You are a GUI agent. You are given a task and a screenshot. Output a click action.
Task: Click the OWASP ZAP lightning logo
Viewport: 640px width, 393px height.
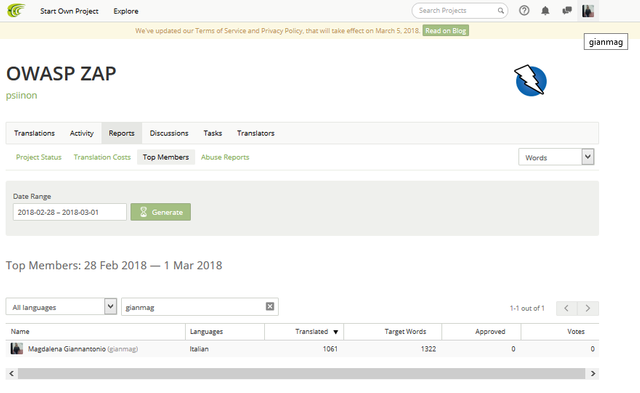point(531,80)
